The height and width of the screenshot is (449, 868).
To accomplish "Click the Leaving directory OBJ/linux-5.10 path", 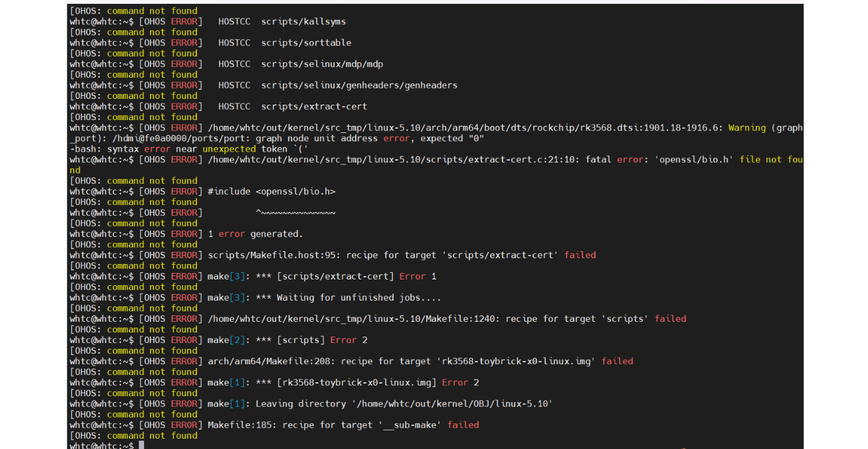I will point(450,403).
